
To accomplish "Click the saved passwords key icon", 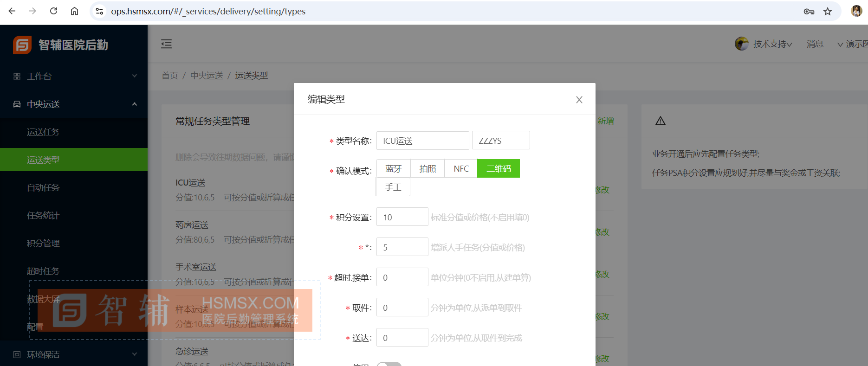I will point(809,12).
